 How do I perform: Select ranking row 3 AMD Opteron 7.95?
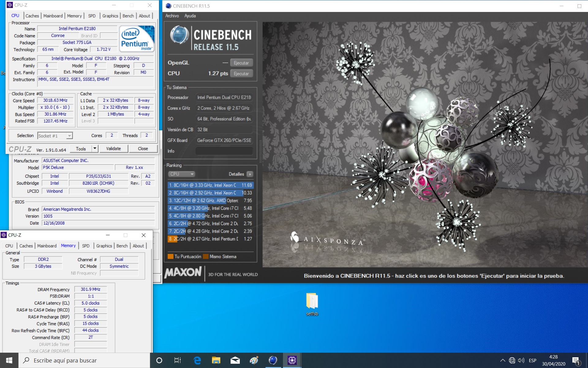coord(210,201)
